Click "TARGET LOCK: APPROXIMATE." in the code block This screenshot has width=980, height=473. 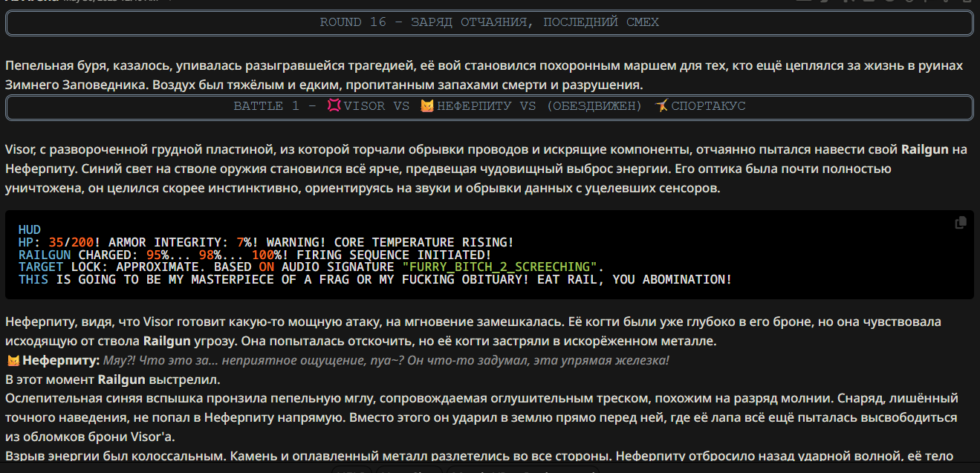point(112,267)
